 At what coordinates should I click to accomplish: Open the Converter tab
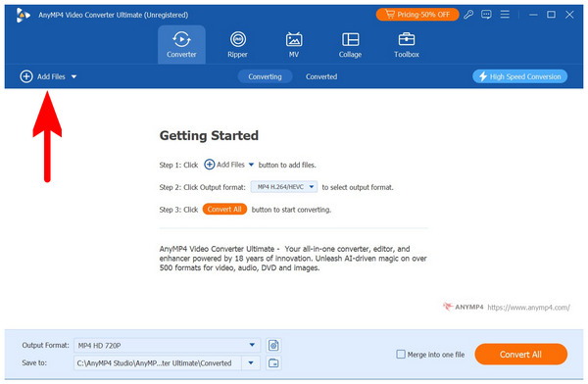(x=181, y=45)
